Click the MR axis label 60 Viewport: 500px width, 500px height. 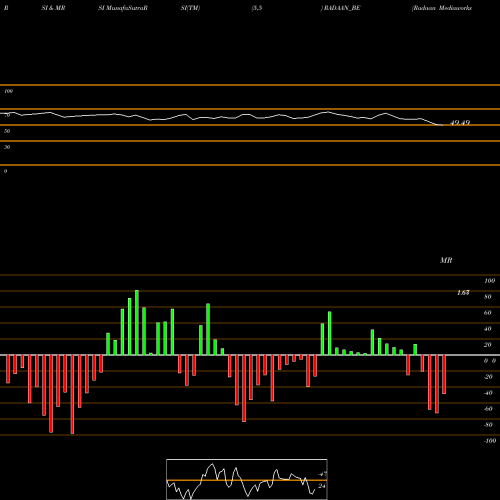click(488, 313)
